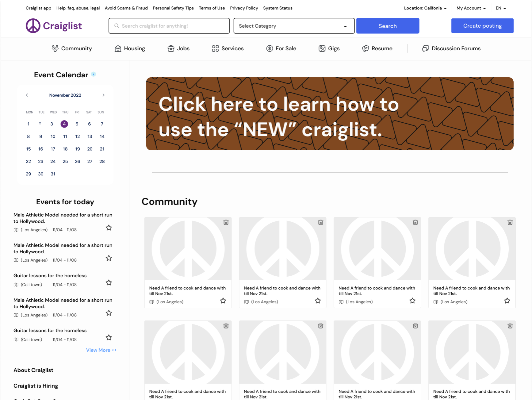Check the System Status link

pos(278,8)
